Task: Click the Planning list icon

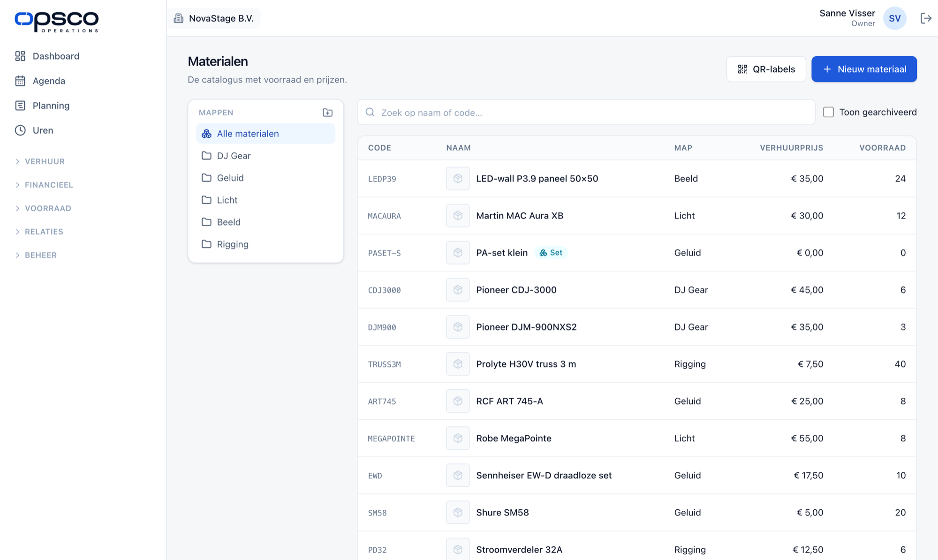Action: (x=20, y=106)
